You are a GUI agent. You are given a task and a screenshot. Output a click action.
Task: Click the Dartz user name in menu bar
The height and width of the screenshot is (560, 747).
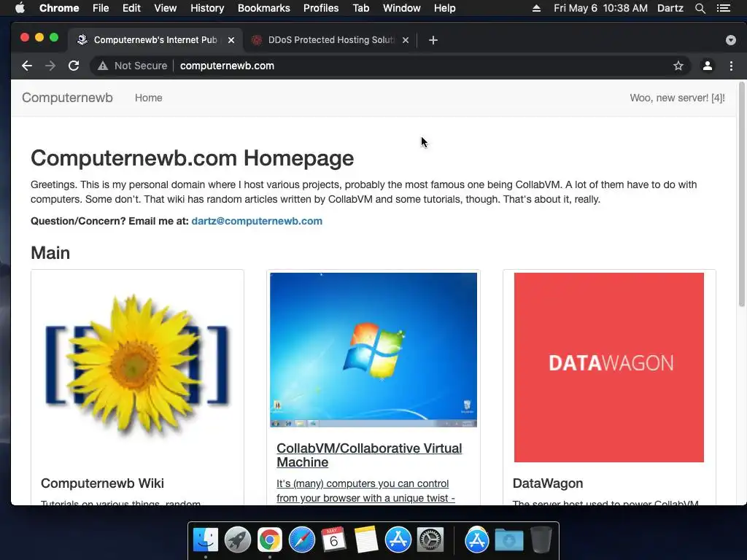tap(670, 8)
